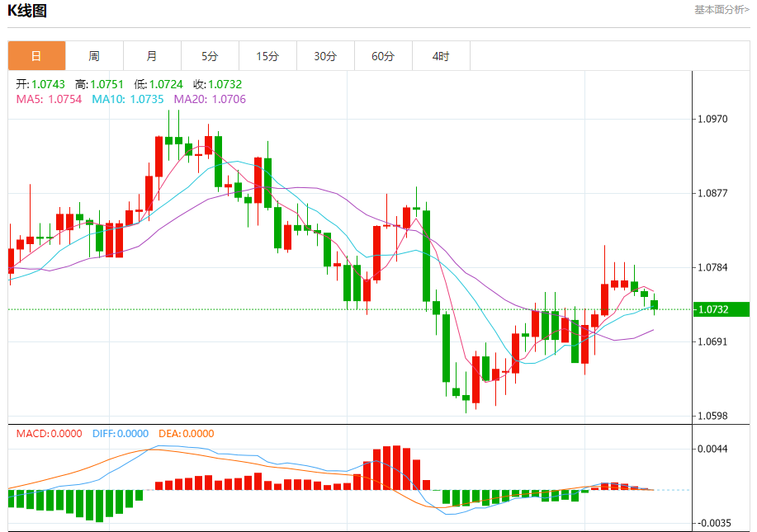Screen dimensions: 757x532
Task: Click the 开:1.0743 open value
Action: [x=40, y=84]
